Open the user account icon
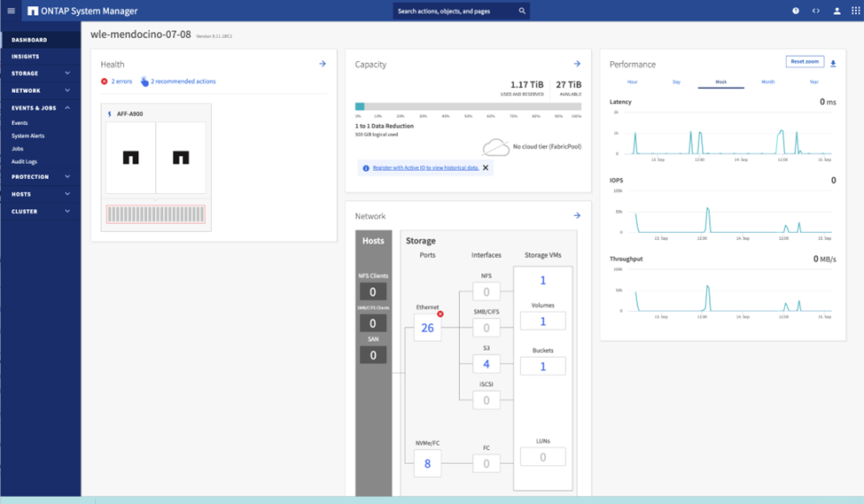Screen dimensions: 864x504 tap(837, 11)
